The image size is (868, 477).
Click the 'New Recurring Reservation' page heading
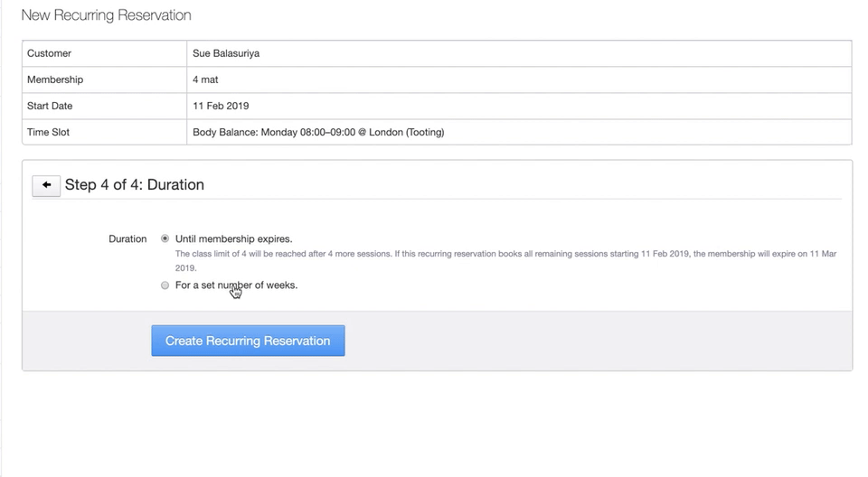click(x=106, y=15)
